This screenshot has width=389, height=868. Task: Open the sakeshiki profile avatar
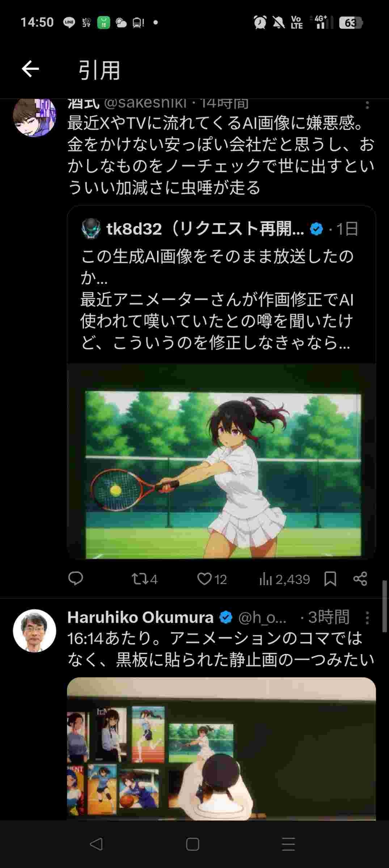pos(35,118)
